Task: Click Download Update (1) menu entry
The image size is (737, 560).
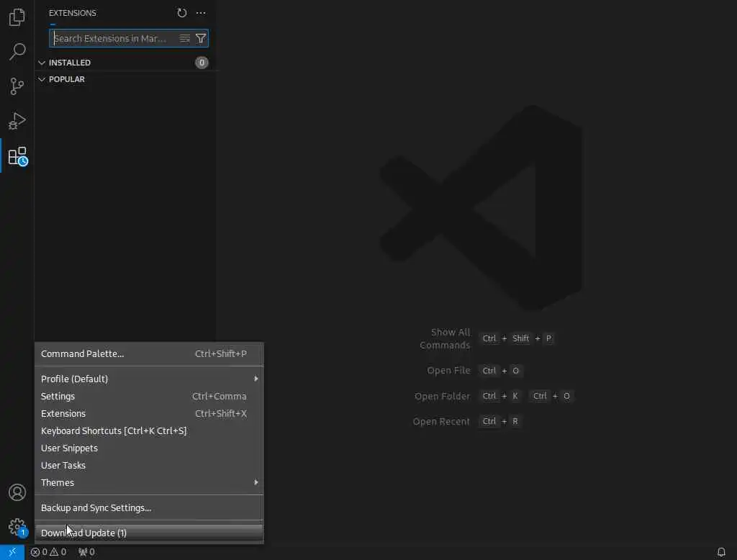Action: (x=150, y=533)
